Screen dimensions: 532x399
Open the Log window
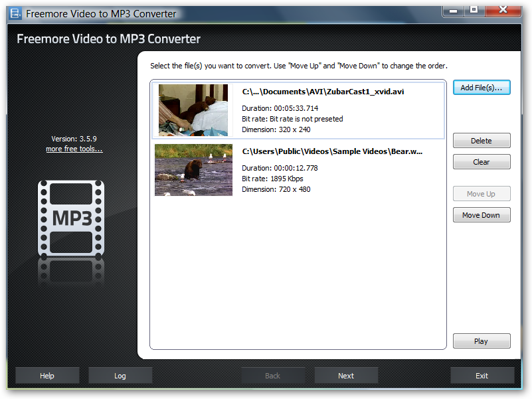pos(120,376)
